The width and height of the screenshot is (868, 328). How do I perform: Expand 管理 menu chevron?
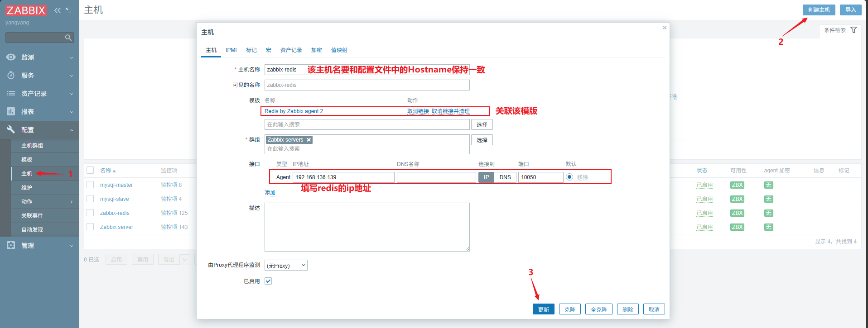[x=72, y=246]
